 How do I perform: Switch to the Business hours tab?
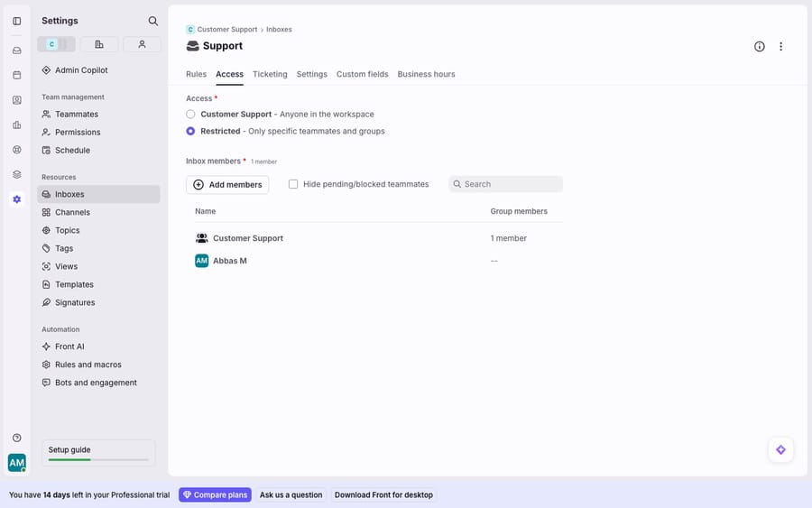pyautogui.click(x=426, y=74)
